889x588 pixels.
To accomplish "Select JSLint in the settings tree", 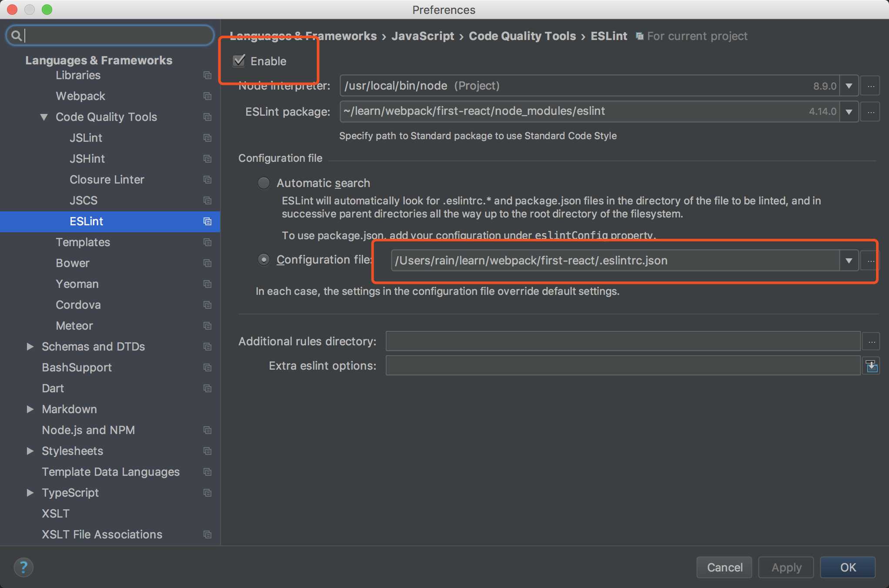I will (86, 138).
